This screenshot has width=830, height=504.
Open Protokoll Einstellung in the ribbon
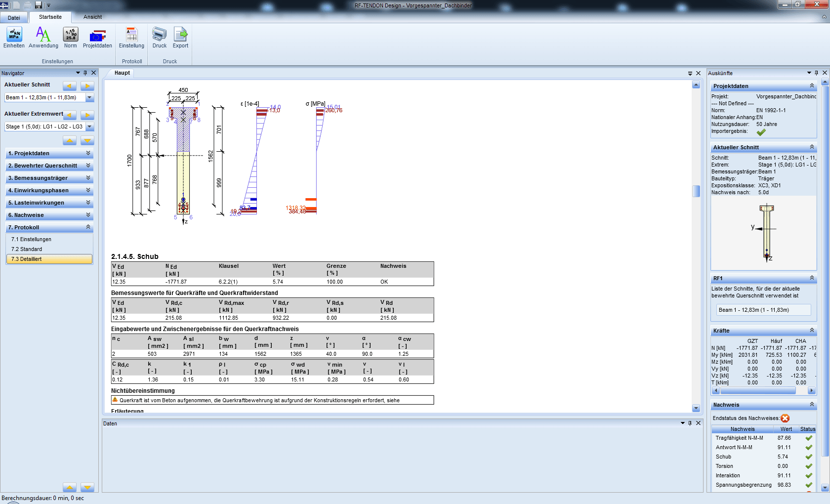[x=131, y=38]
